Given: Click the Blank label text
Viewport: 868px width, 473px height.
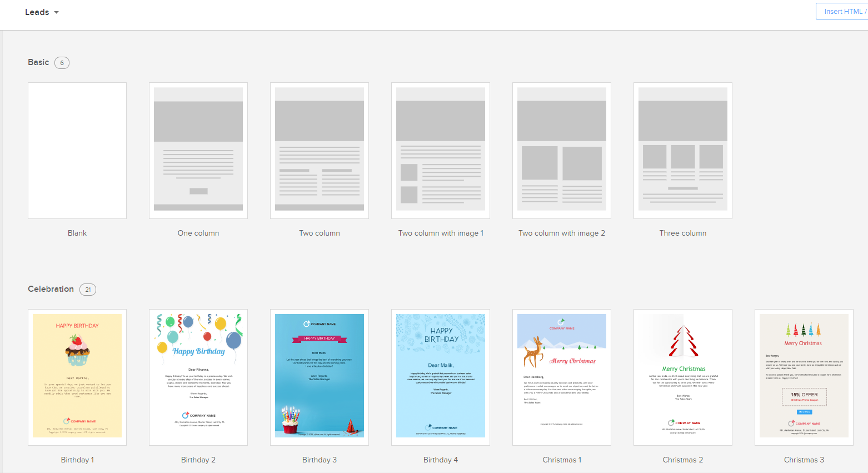Looking at the screenshot, I should [77, 233].
